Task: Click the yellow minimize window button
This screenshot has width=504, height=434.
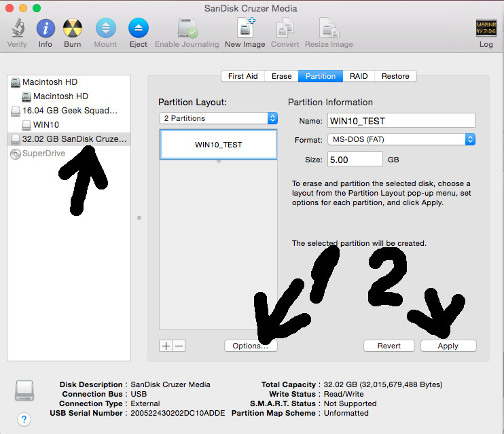Action: coord(23,8)
